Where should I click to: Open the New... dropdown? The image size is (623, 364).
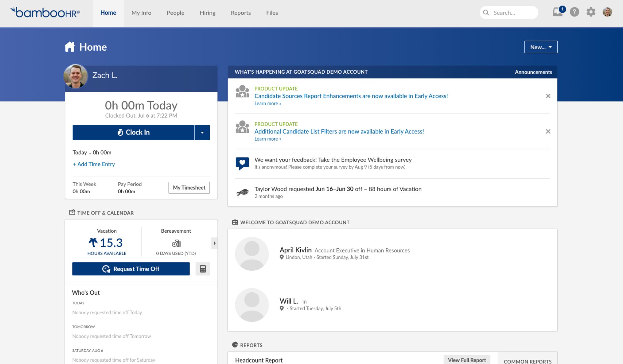tap(540, 47)
